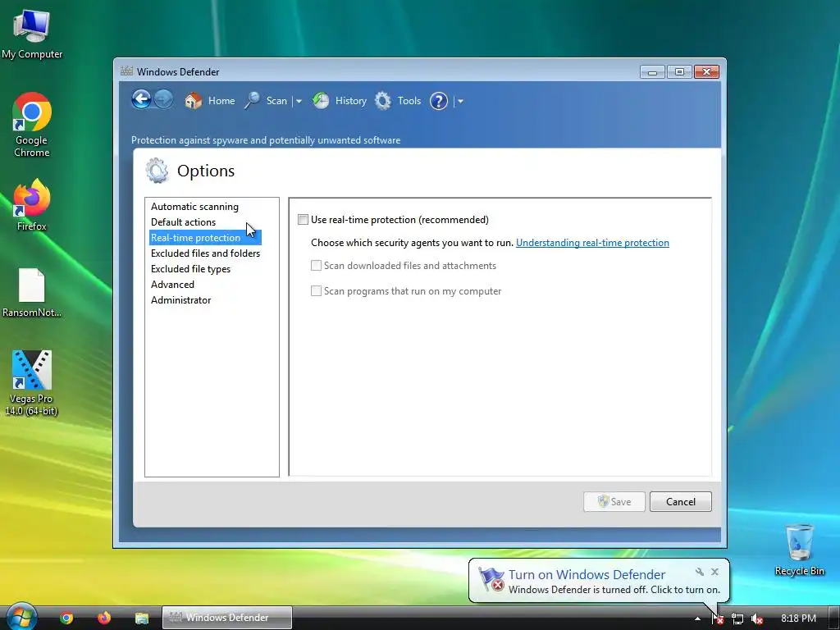Click the Show desktop strip by clock
The image size is (840, 630).
(833, 618)
